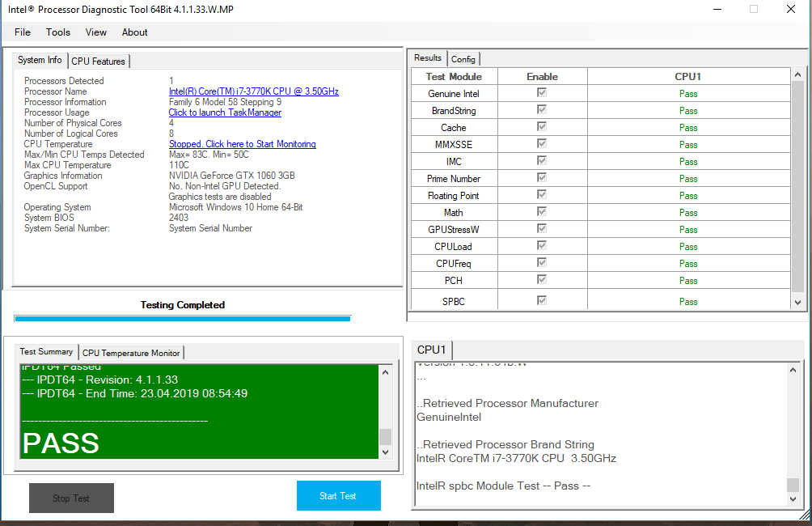Viewport: 812px width, 526px height.
Task: Open the File menu
Action: [23, 32]
